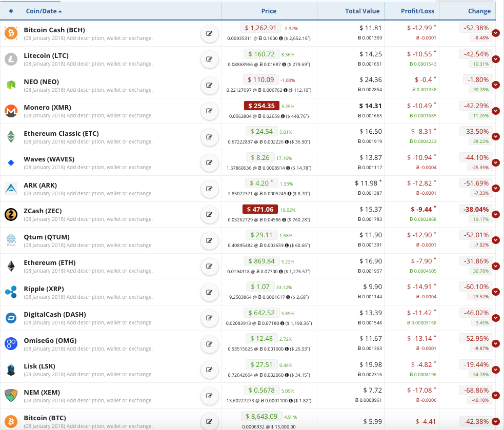
Task: Click the Monero coin logo
Action: click(11, 111)
